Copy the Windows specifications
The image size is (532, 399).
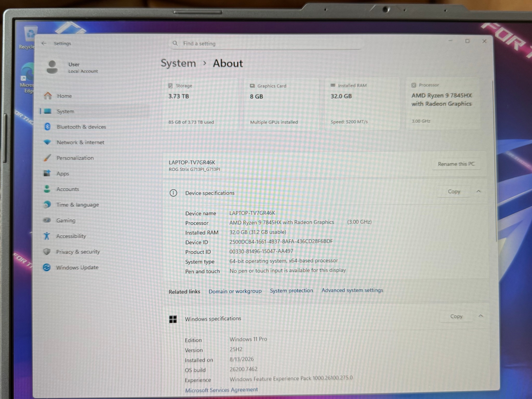click(456, 316)
